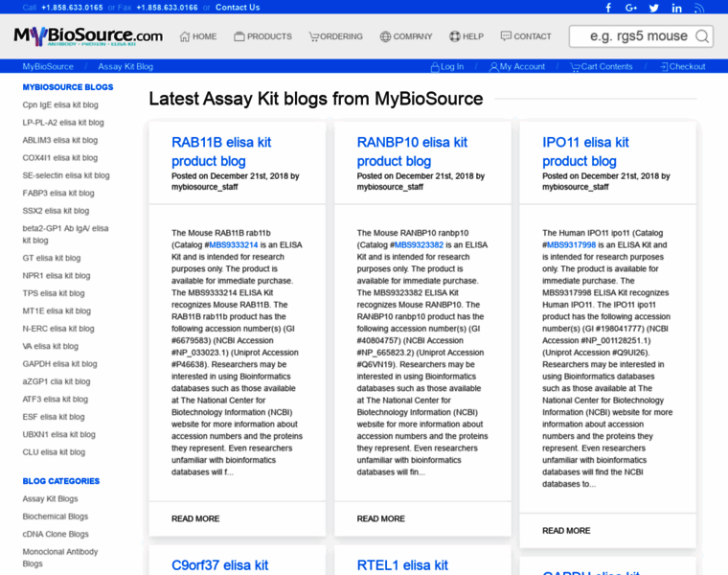728x575 pixels.
Task: Click the lifebuoy icon beside HELP
Action: click(455, 36)
